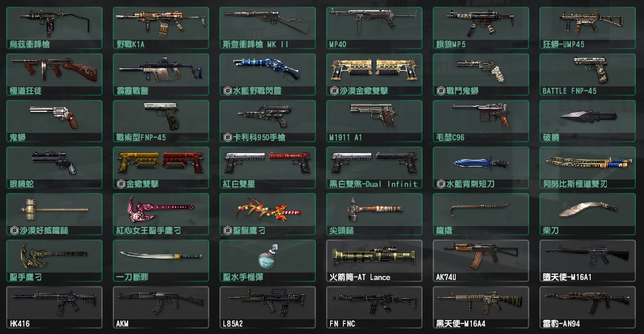Select the 柴刀 kukri knife card
Viewport: 644px width, 334px height.
point(587,214)
